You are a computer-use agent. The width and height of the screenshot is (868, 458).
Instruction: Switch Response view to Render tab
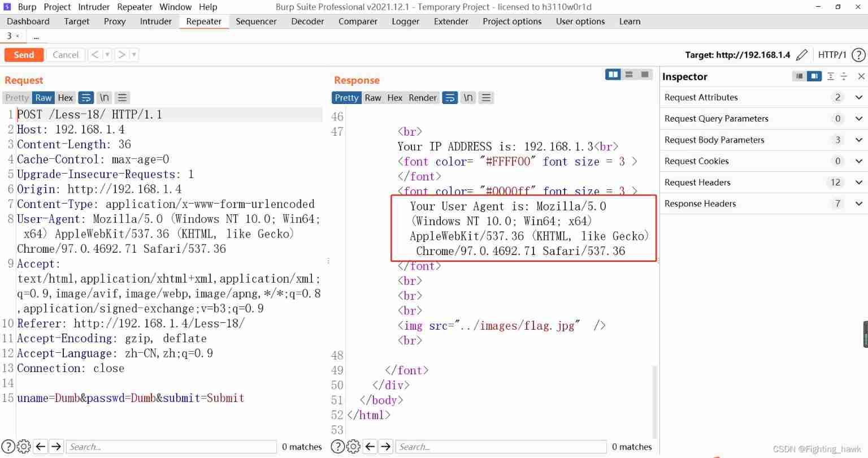pyautogui.click(x=423, y=98)
